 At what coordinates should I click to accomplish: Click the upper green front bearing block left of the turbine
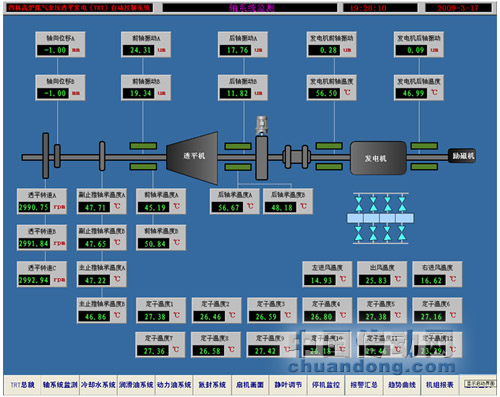143,146
